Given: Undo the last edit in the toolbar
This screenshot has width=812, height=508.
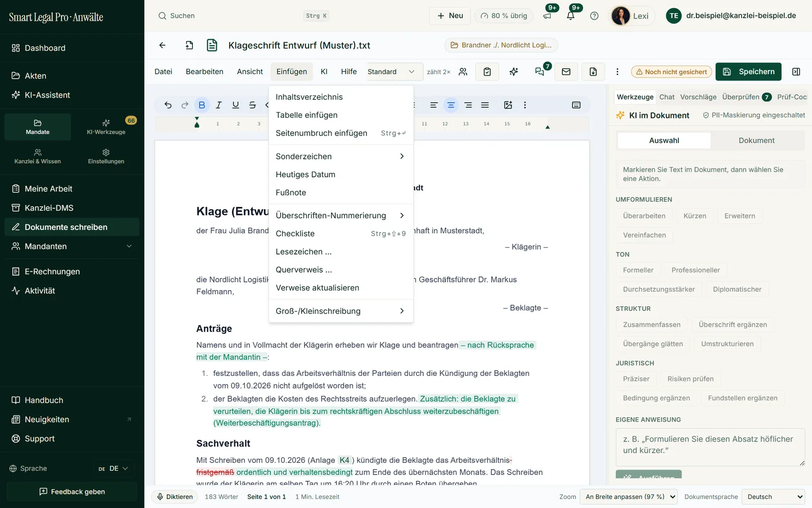Looking at the screenshot, I should tap(168, 105).
